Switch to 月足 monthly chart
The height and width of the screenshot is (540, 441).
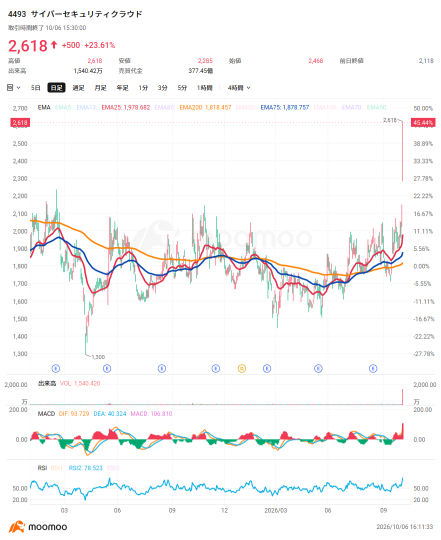pyautogui.click(x=101, y=88)
